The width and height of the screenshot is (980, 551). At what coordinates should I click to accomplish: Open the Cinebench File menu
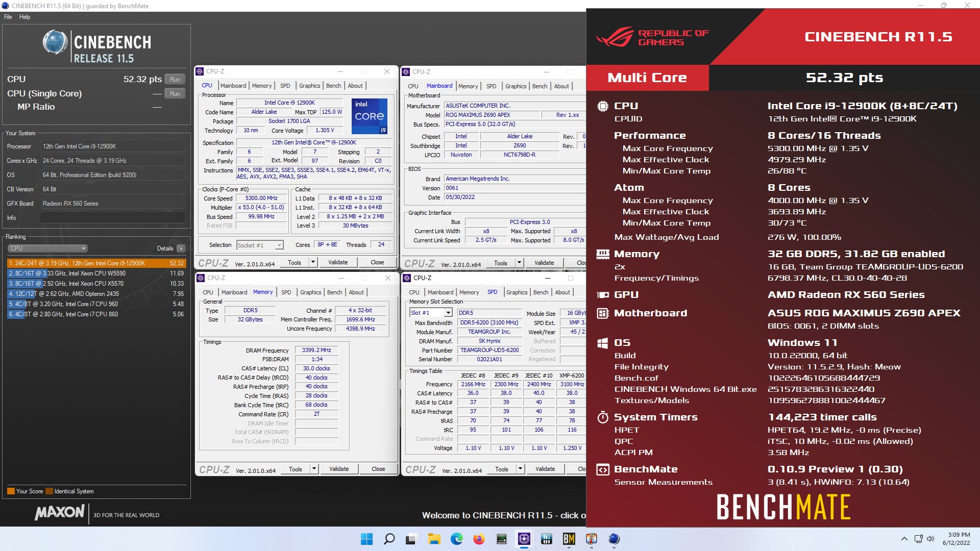(8, 17)
